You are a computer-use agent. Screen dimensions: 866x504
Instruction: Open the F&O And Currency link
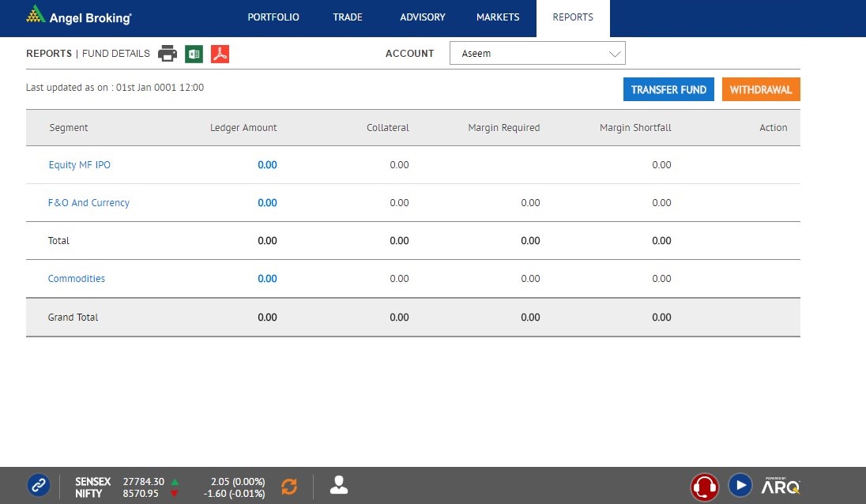point(88,203)
